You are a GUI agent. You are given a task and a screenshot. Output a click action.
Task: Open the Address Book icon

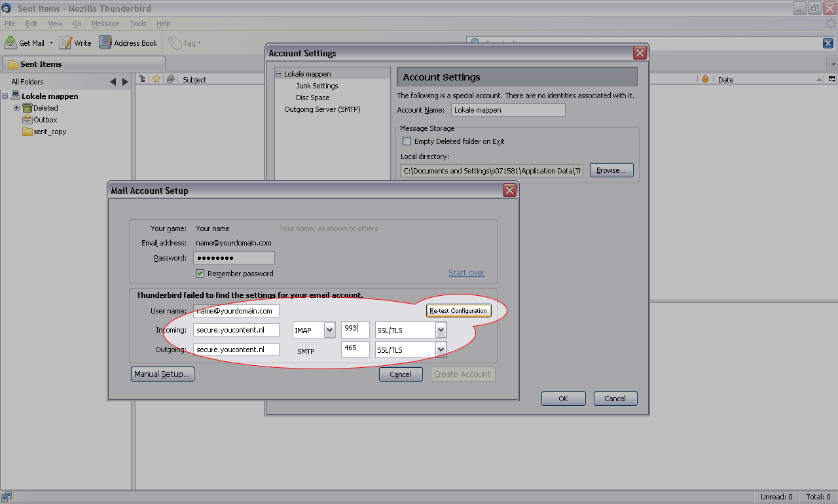[105, 43]
